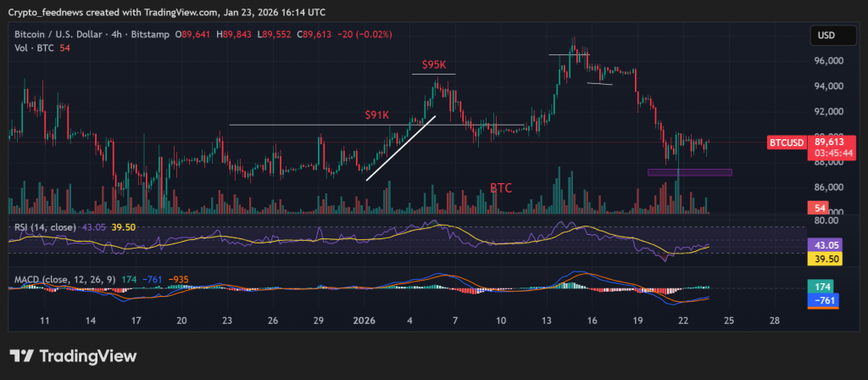This screenshot has width=868, height=380.
Task: Click the RSI 80.00 scale label
Action: pyautogui.click(x=826, y=220)
